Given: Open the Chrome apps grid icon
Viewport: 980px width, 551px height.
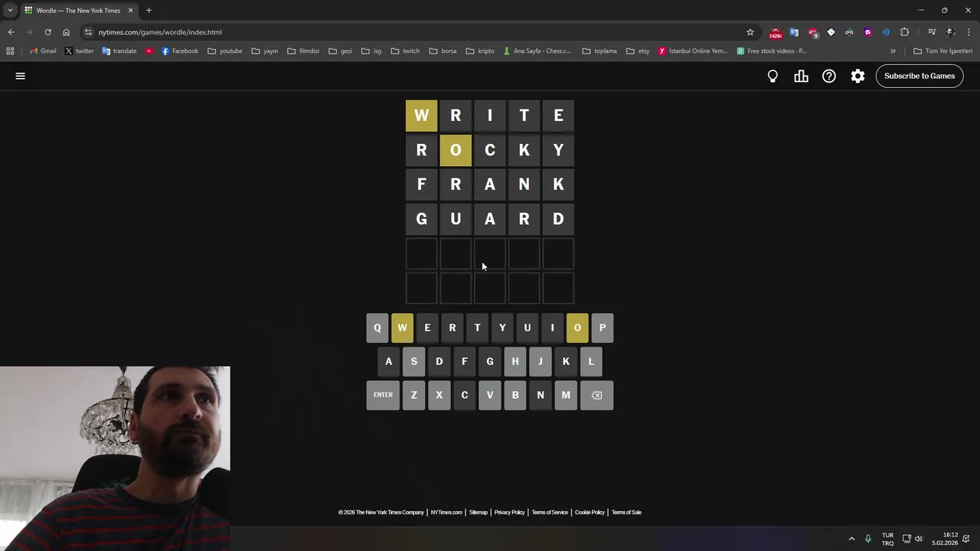Looking at the screenshot, I should click(x=10, y=51).
